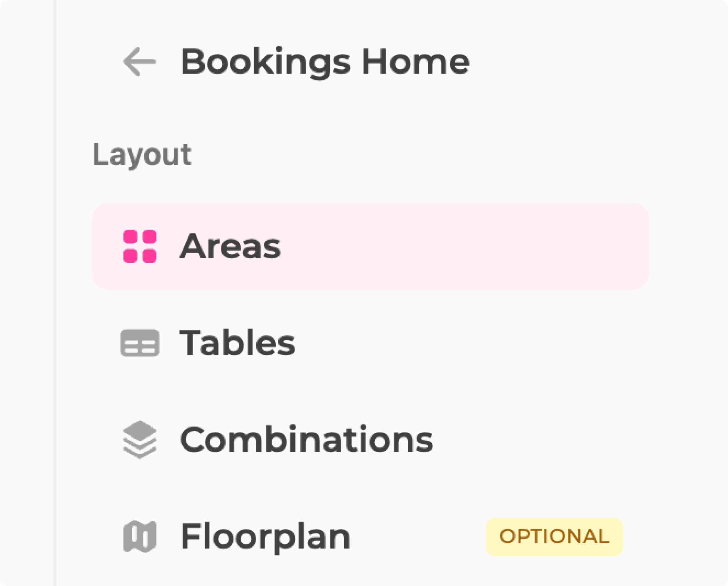The image size is (728, 586).
Task: Click the Tables icon in sidebar
Action: point(140,343)
